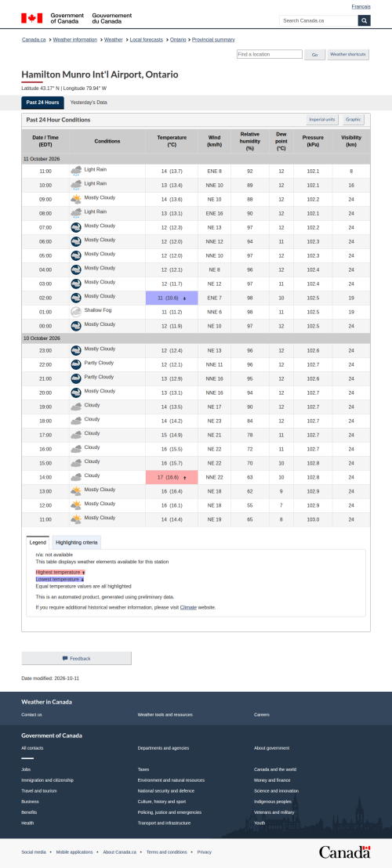
Task: Click the Light Rain icon in 10:00 row
Action: [76, 185]
